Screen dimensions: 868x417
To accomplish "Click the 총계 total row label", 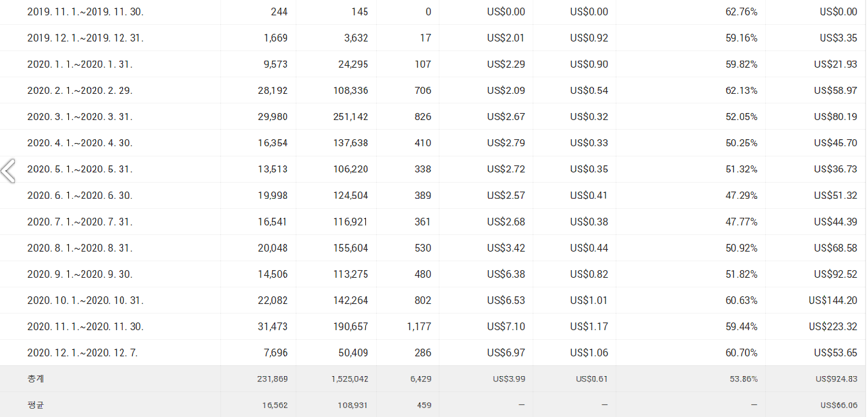I will pos(36,379).
